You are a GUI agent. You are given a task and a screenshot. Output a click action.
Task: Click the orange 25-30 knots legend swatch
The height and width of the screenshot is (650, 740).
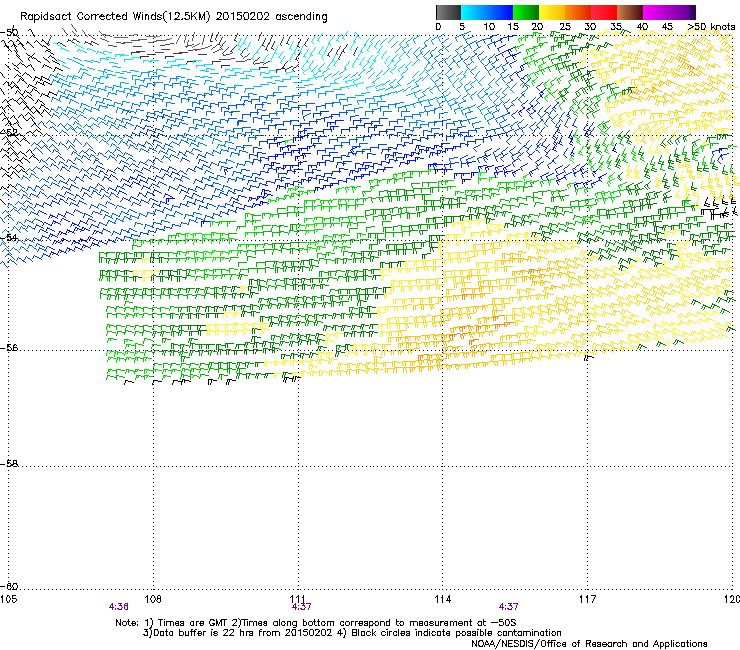point(578,12)
